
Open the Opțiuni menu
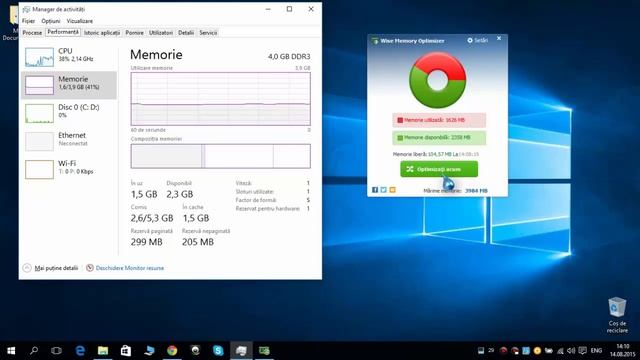click(51, 21)
